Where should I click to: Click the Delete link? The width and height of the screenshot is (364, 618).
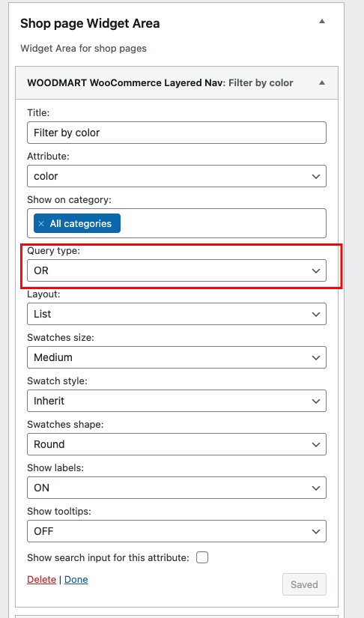pos(41,579)
